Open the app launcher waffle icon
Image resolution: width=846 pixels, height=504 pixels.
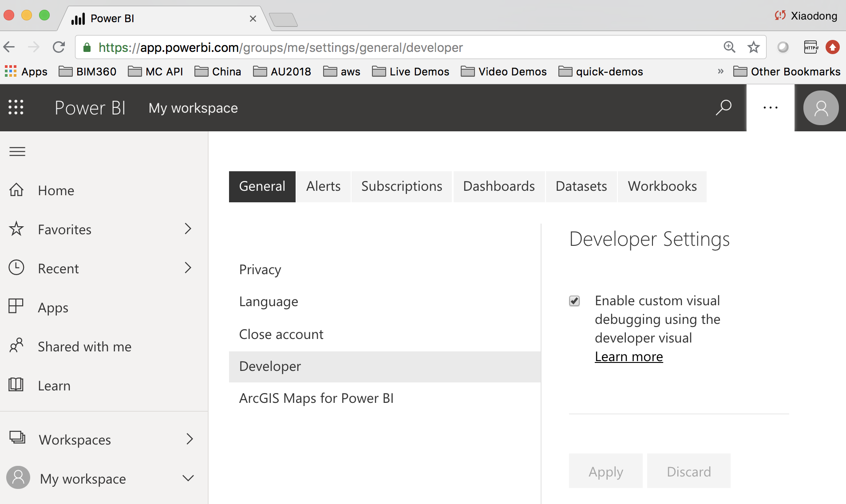point(16,107)
